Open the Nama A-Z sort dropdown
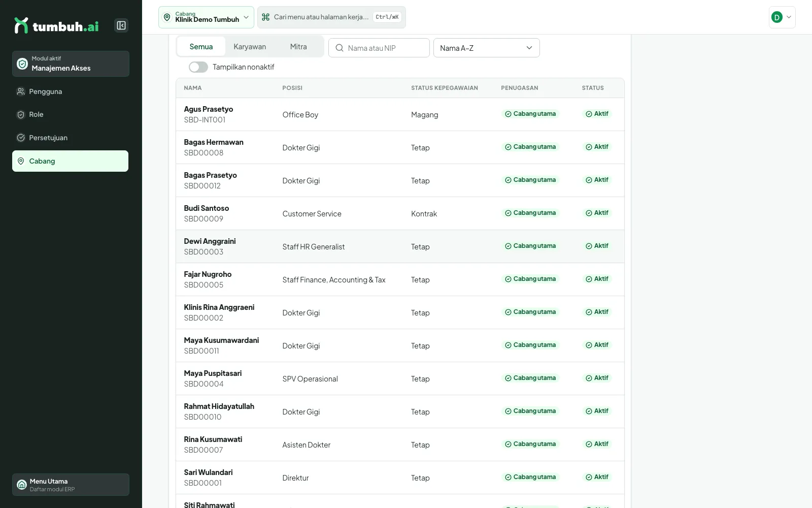 click(x=486, y=48)
